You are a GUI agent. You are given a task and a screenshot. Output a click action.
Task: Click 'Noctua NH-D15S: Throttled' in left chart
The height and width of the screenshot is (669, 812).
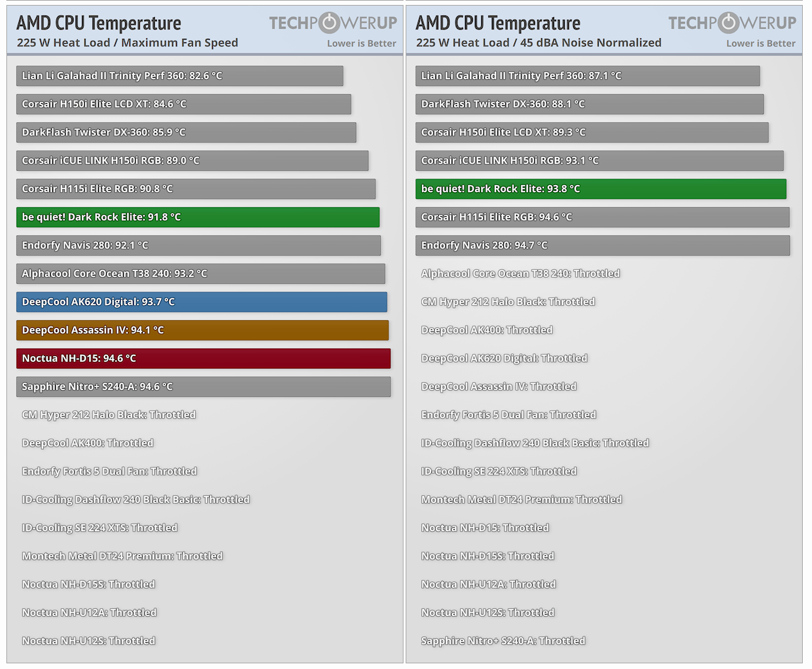pyautogui.click(x=88, y=584)
